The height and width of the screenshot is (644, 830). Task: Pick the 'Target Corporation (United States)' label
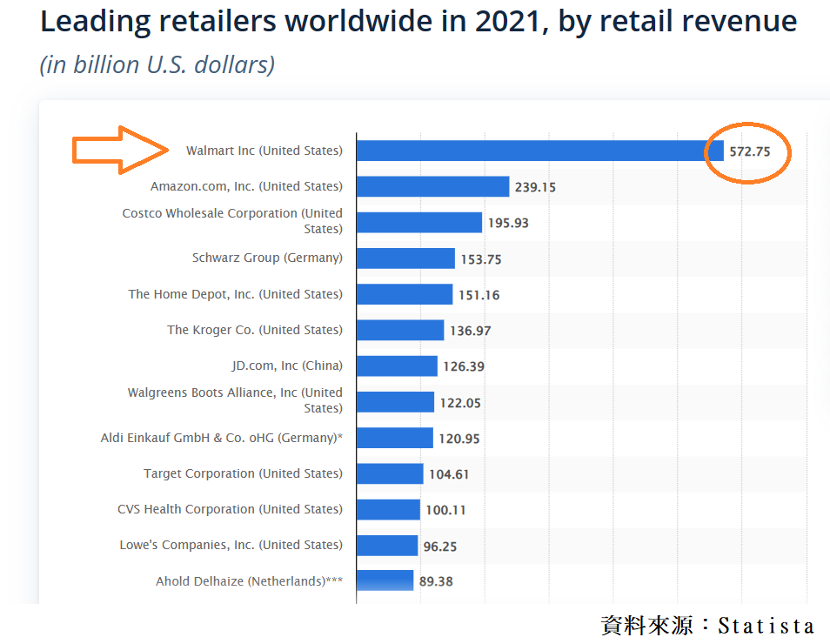(243, 473)
